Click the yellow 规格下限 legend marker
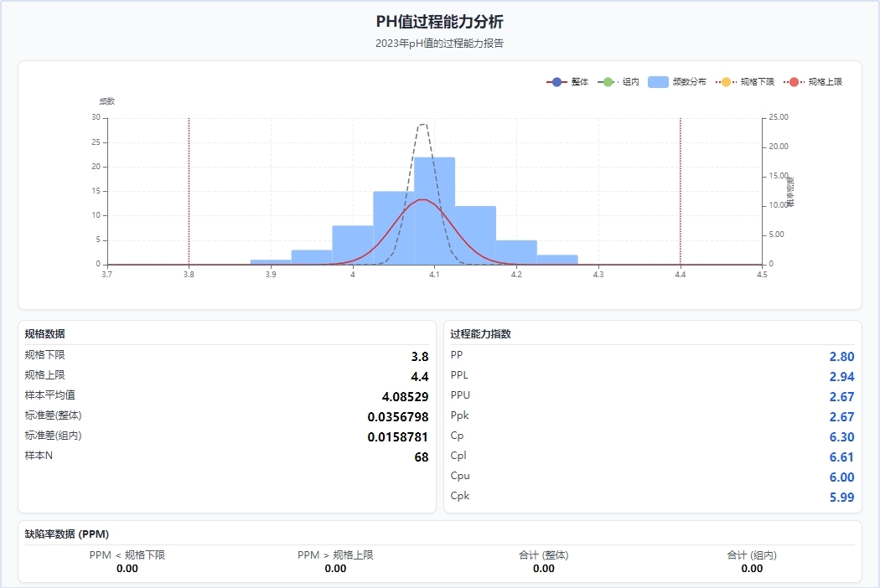Screen dimensions: 880x588 pyautogui.click(x=727, y=82)
